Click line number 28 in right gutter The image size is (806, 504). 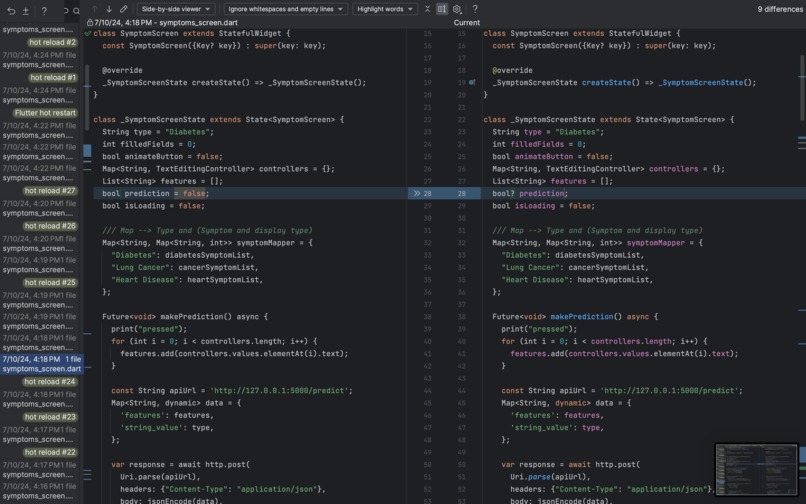coord(461,193)
